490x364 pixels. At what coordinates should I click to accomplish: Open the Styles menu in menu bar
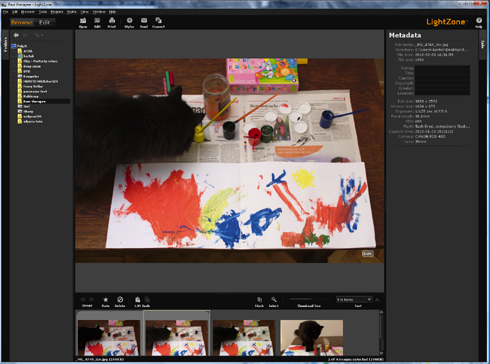point(72,12)
